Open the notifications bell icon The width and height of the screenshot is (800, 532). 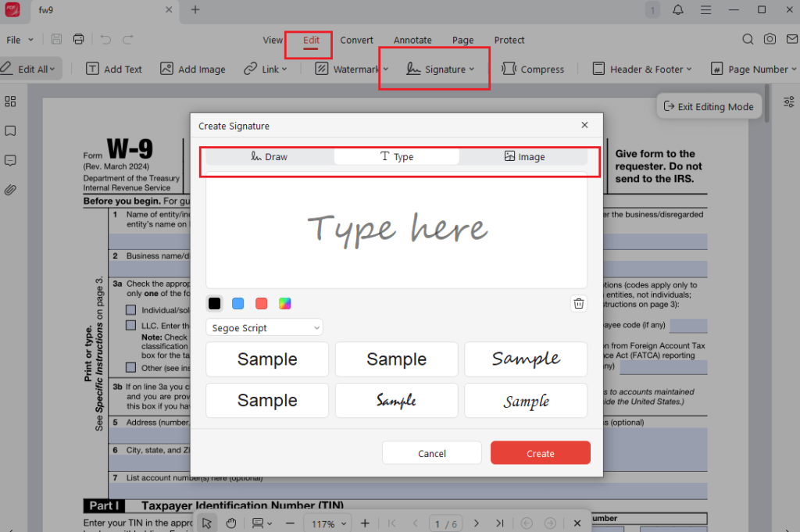[677, 9]
